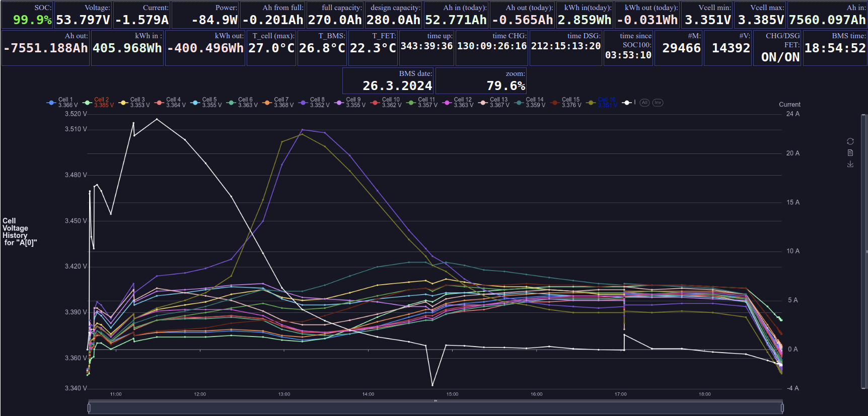Toggle Cell 12 series in legend
The width and height of the screenshot is (868, 416).
[458, 102]
